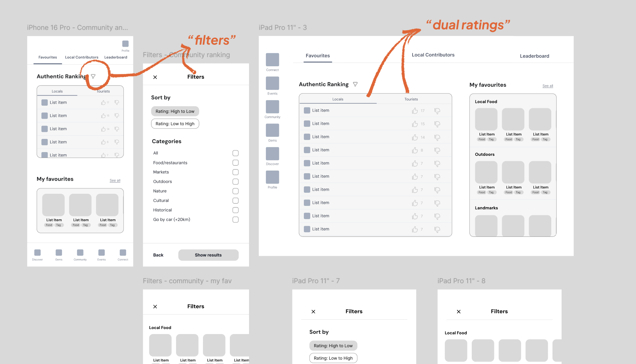
Task: Choose Rating: Low to High in iPad Filters
Action: (x=333, y=358)
